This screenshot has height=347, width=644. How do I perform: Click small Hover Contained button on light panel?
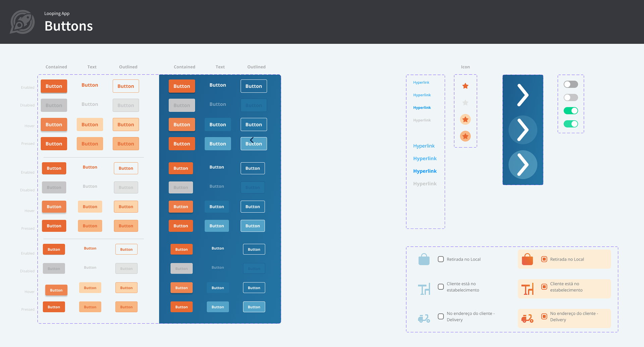56,290
